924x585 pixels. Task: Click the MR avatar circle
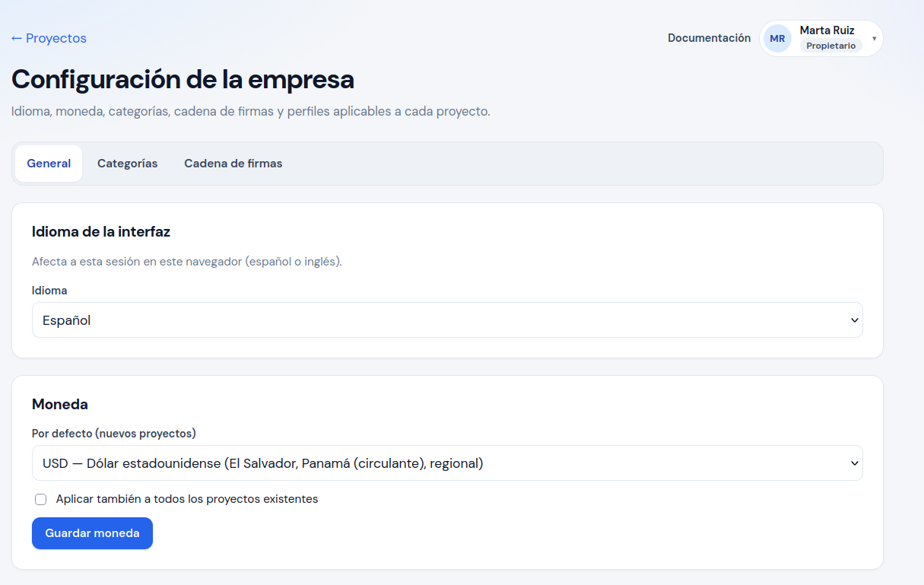pyautogui.click(x=777, y=38)
